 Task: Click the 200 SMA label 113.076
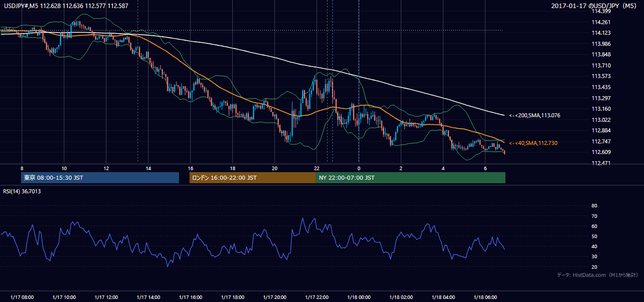coord(534,115)
